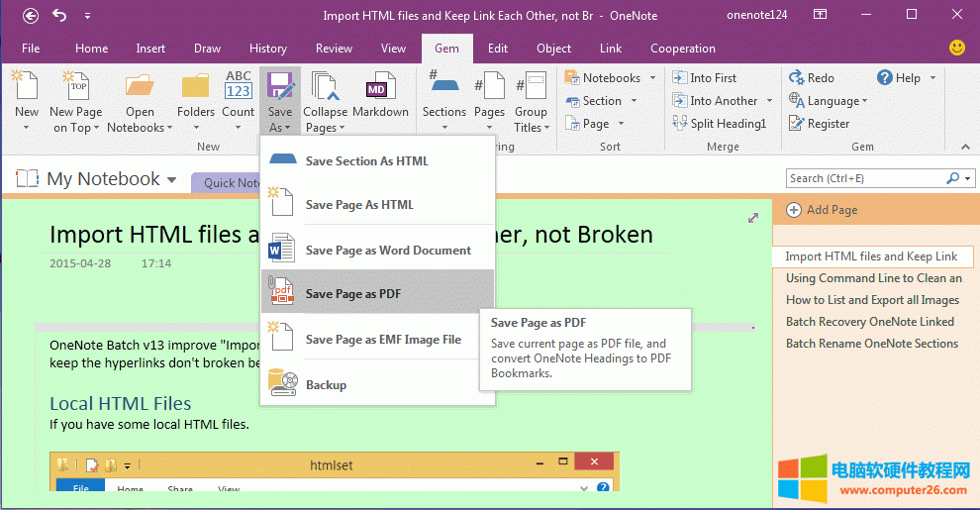980x510 pixels.
Task: Click the Undo arrow in title bar
Action: pos(59,15)
